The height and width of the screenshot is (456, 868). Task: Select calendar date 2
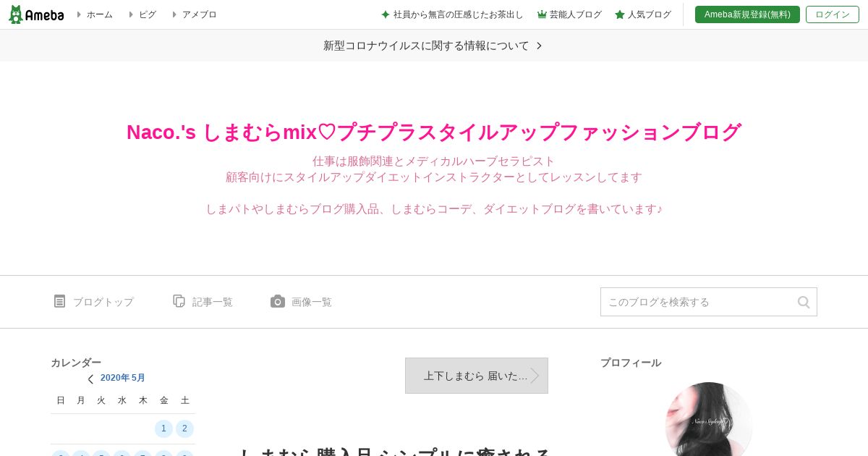pos(184,428)
